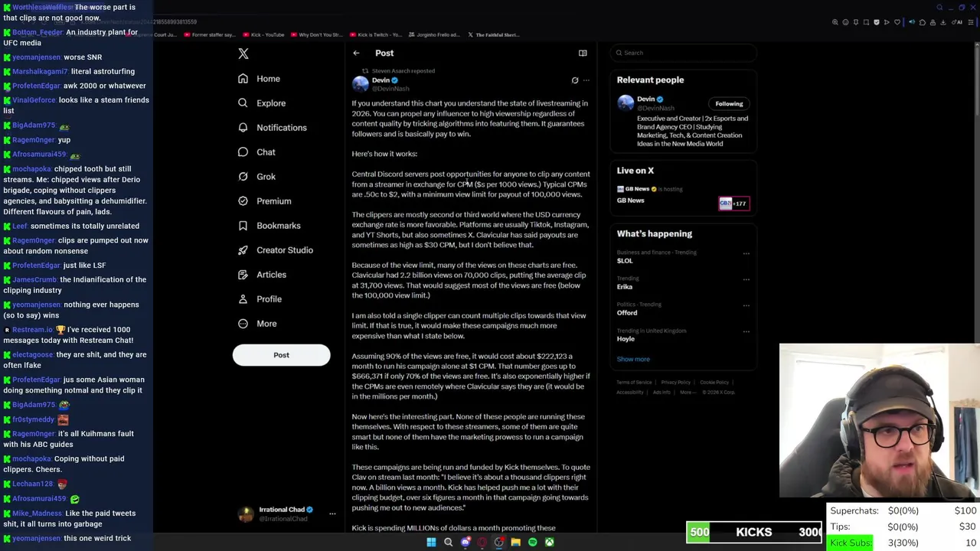This screenshot has width=980, height=551.
Task: Click the Grok explain icon on Devin's post
Action: 575,80
